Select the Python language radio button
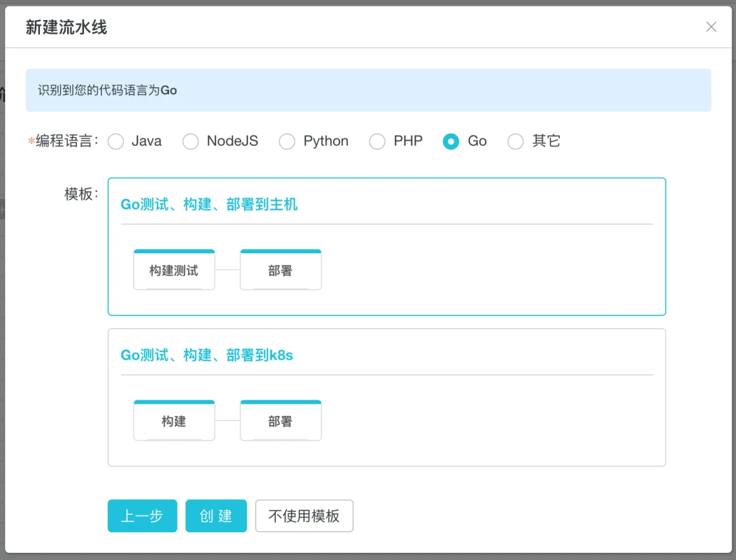736x560 pixels. coord(287,141)
